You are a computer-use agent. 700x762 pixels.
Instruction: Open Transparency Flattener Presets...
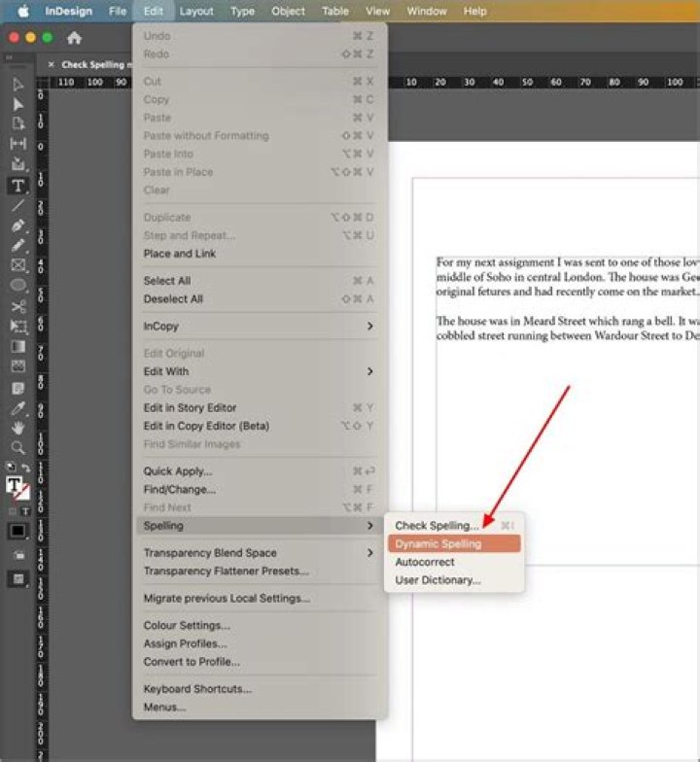tap(260, 571)
